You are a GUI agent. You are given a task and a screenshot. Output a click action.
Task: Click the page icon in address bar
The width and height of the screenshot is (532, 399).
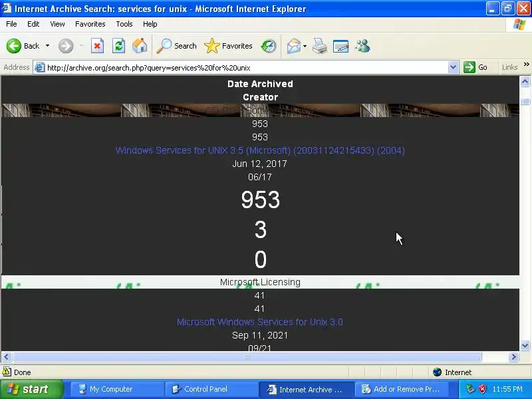click(x=40, y=67)
